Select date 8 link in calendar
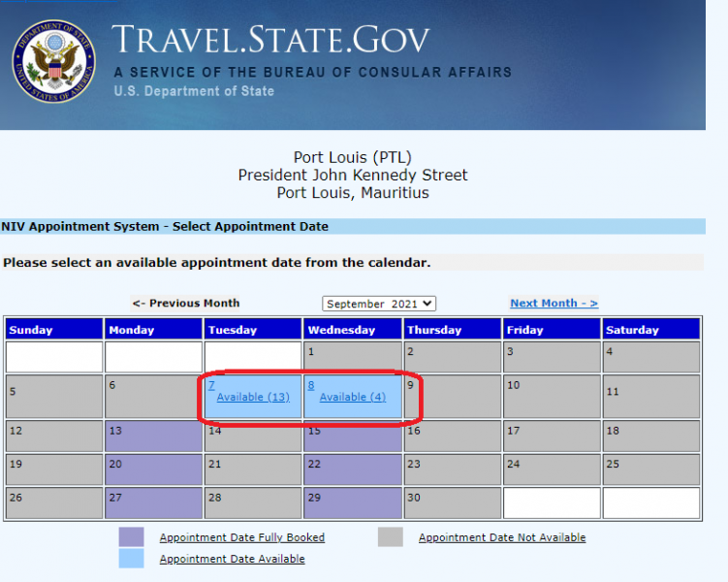 (x=310, y=385)
